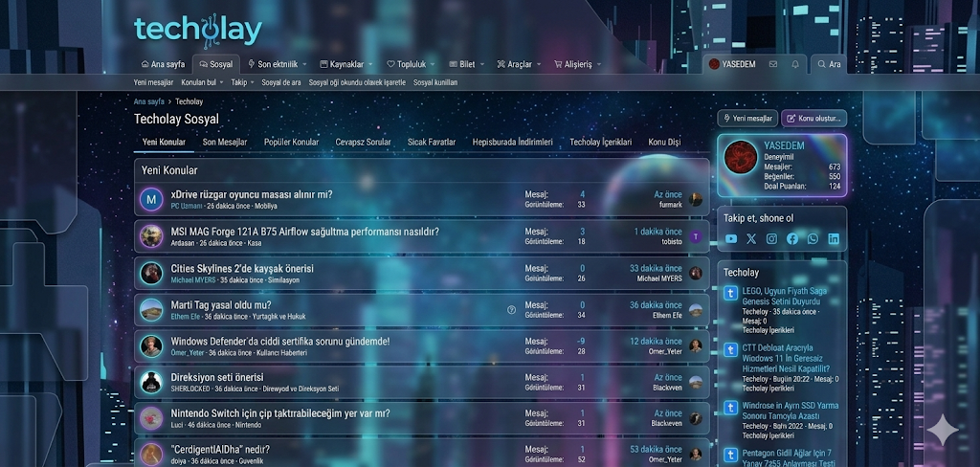Click the question mark icon on Marti Tag thread

click(511, 309)
